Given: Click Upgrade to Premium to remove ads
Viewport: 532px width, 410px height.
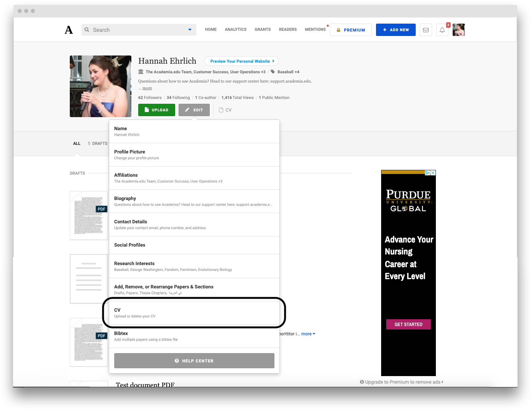Looking at the screenshot, I should point(402,382).
